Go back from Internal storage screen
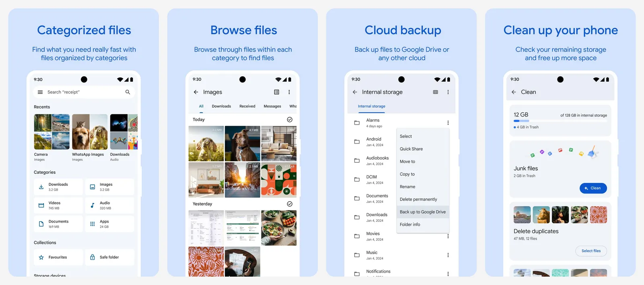This screenshot has width=644, height=285. (x=355, y=92)
